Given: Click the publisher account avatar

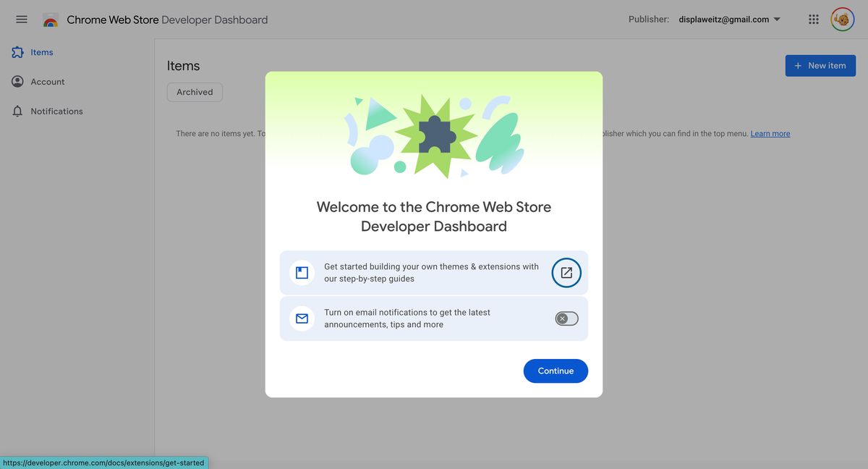Looking at the screenshot, I should coord(841,19).
